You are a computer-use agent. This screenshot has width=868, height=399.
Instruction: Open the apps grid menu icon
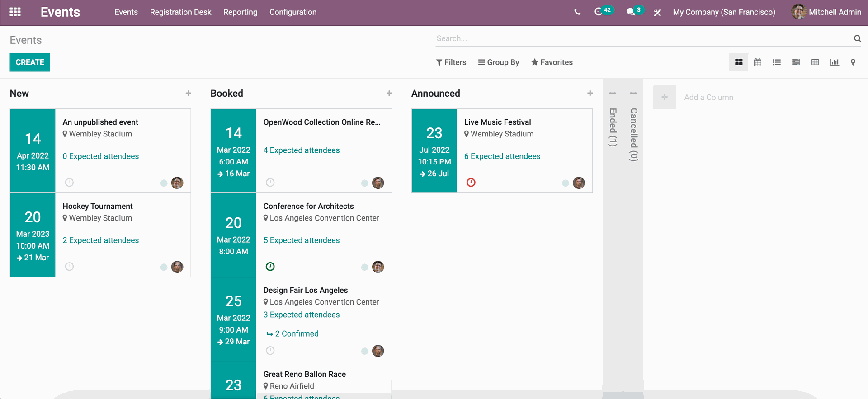(x=15, y=12)
